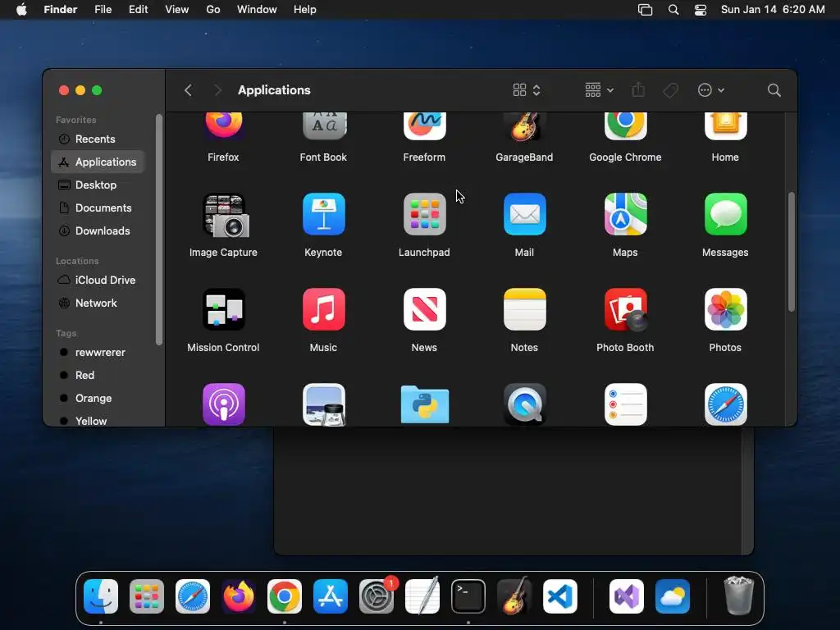Open Control Center in the menu bar

coord(701,10)
